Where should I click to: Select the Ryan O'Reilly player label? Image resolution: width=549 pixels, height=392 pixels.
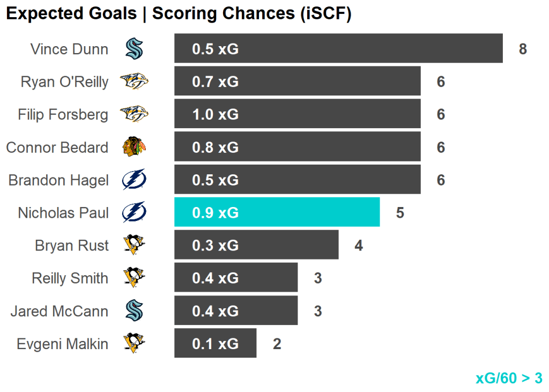(64, 82)
